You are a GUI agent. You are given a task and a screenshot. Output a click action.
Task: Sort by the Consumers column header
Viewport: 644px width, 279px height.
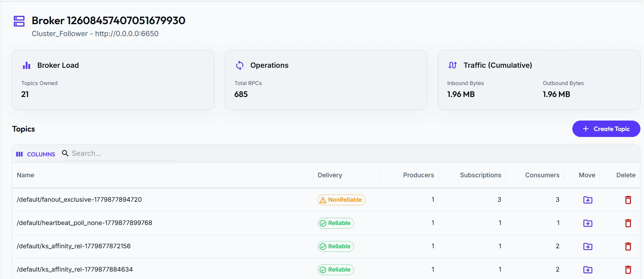(542, 175)
